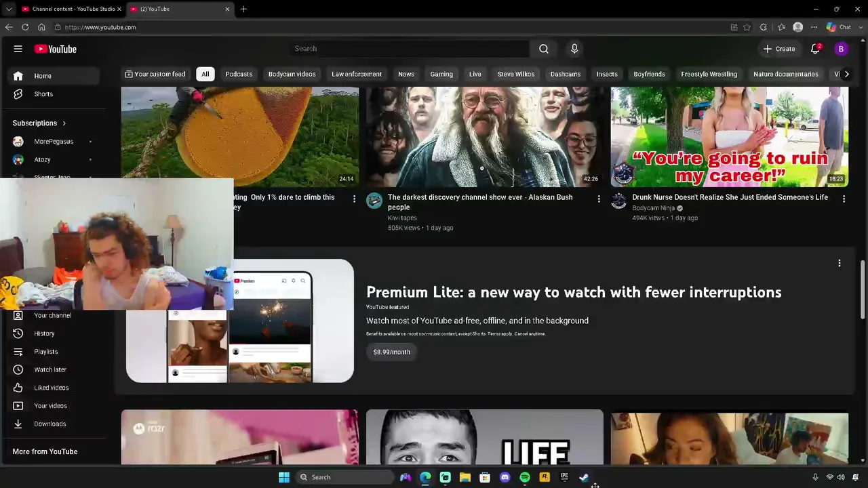This screenshot has height=488, width=868.
Task: Add this page to favorites with the star
Action: [747, 27]
